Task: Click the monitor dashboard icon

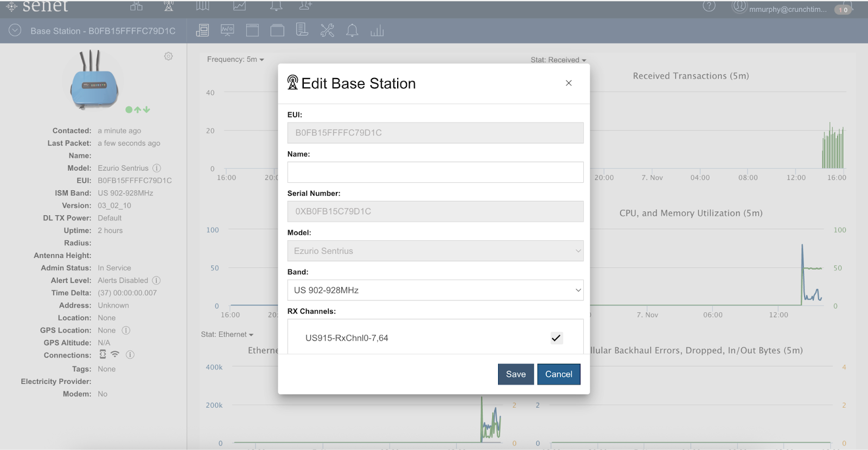Action: [227, 30]
